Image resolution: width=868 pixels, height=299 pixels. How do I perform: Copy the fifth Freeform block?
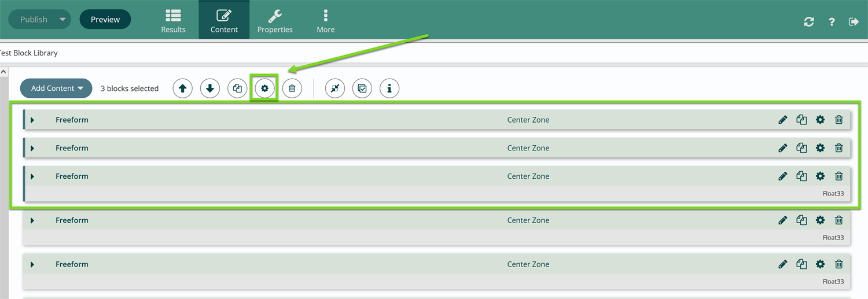(801, 264)
